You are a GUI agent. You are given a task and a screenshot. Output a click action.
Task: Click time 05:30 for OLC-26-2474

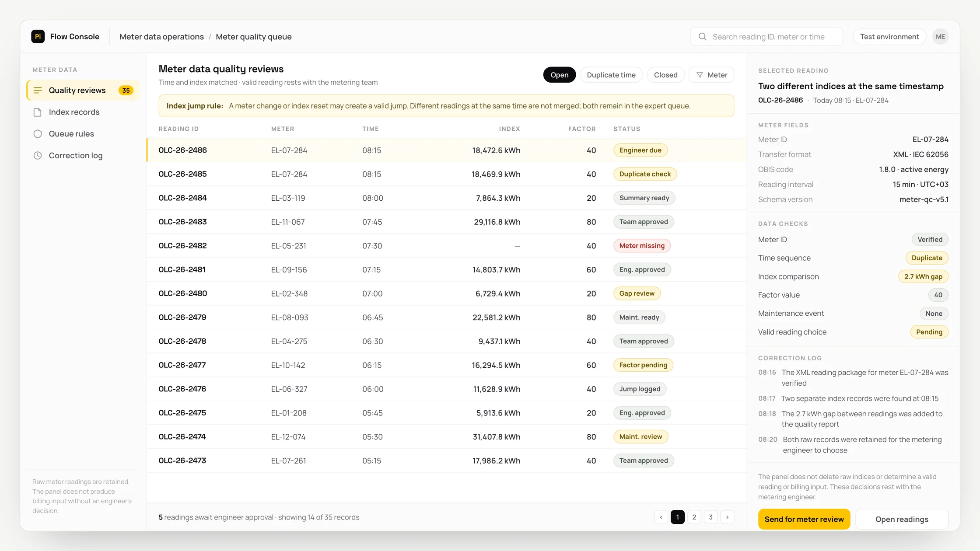[x=372, y=437]
